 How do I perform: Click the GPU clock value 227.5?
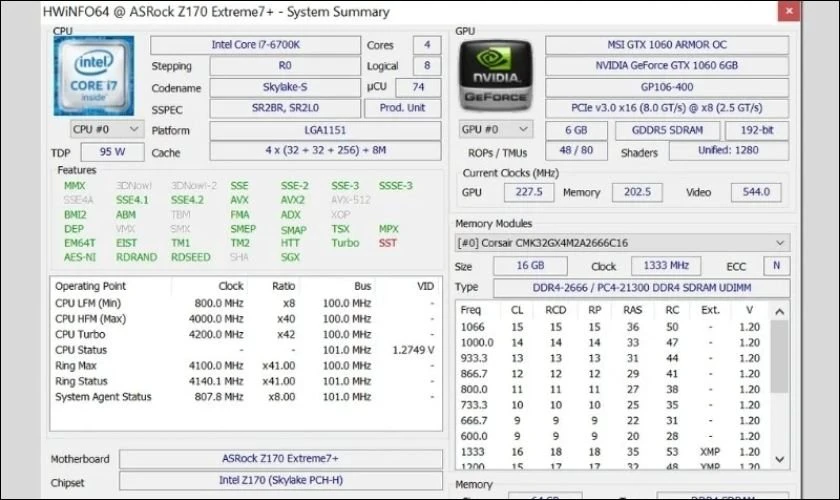click(x=529, y=192)
